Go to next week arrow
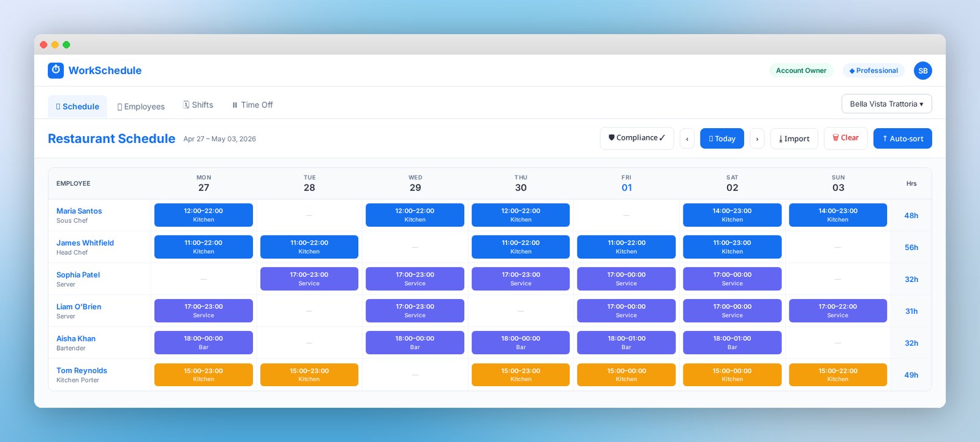 pyautogui.click(x=757, y=139)
